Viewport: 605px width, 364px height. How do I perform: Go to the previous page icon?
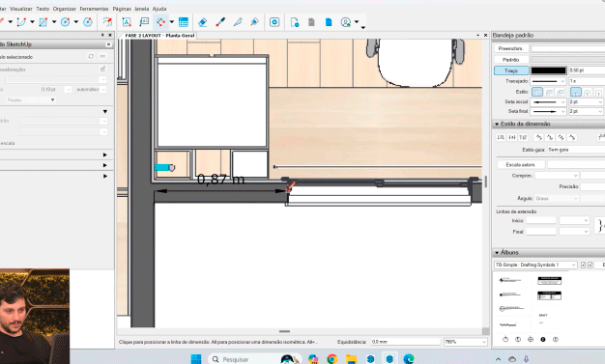[x=311, y=22]
